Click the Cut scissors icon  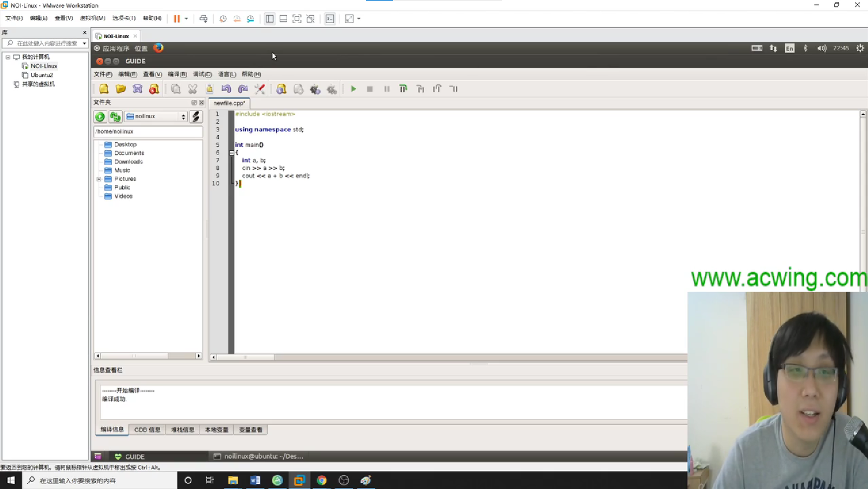pos(193,89)
